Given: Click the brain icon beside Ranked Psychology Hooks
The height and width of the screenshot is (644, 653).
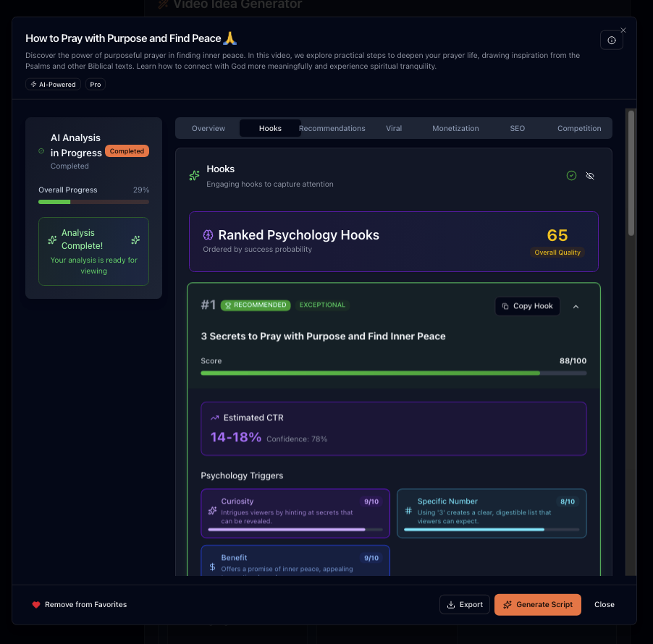Looking at the screenshot, I should pos(208,235).
